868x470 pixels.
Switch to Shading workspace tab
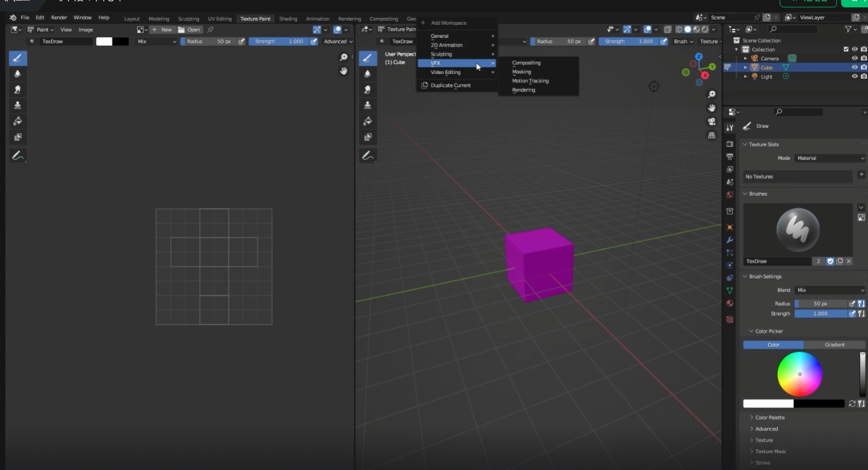click(288, 19)
